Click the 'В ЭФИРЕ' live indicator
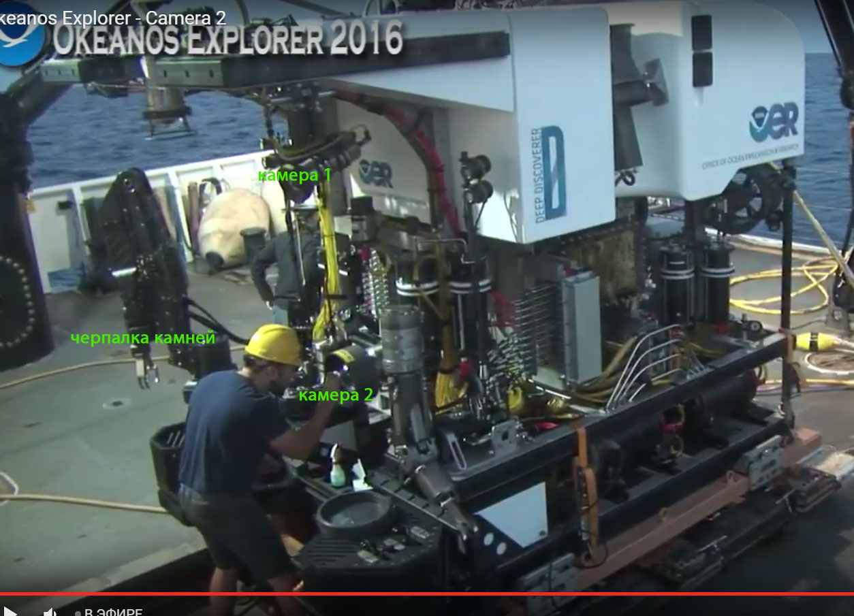Viewport: 854px width, 616px height. click(109, 612)
